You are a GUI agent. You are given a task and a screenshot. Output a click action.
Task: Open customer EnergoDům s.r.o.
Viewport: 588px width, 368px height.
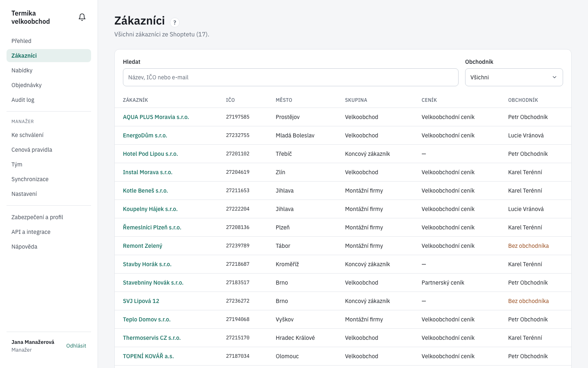145,135
